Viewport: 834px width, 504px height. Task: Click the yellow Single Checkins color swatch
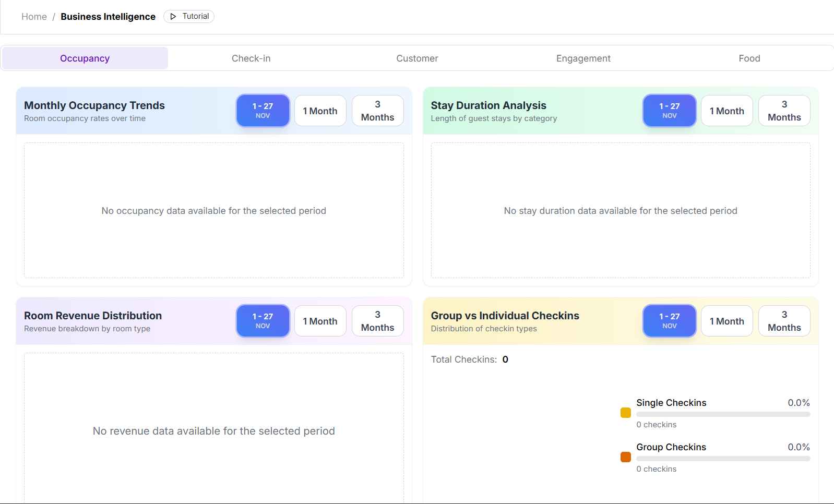[625, 413]
